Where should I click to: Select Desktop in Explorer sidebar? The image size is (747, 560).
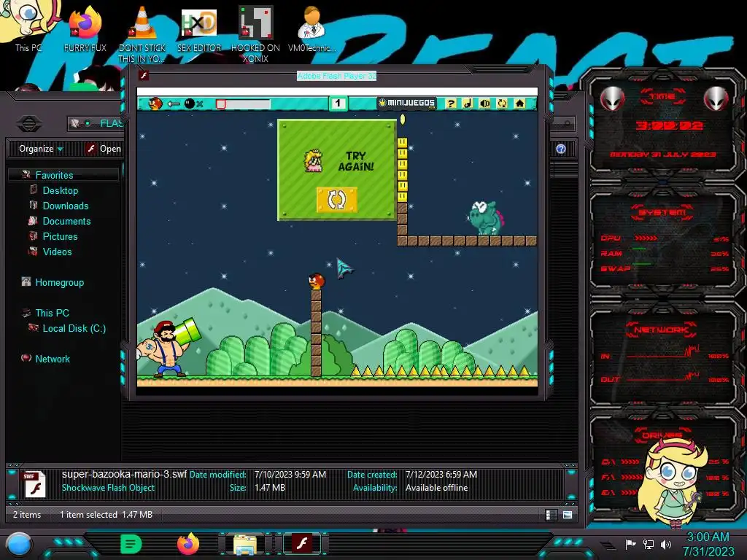pos(60,190)
